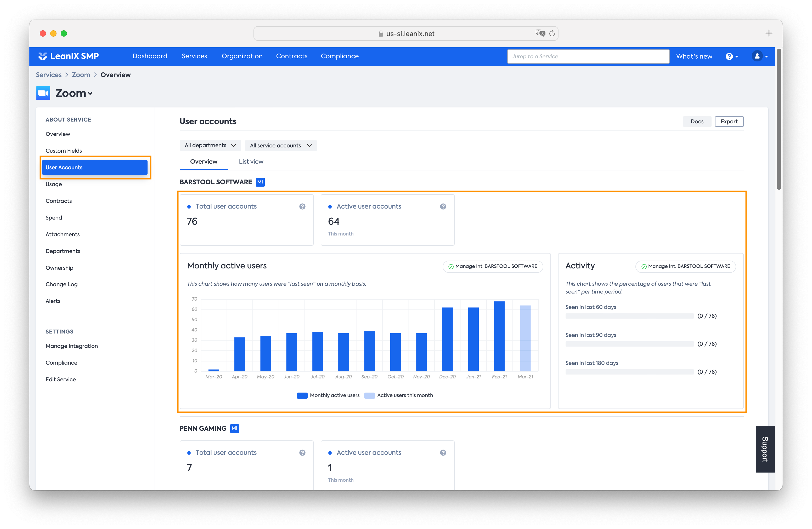Focus the Jump to a Service search field
This screenshot has height=529, width=812.
[588, 56]
